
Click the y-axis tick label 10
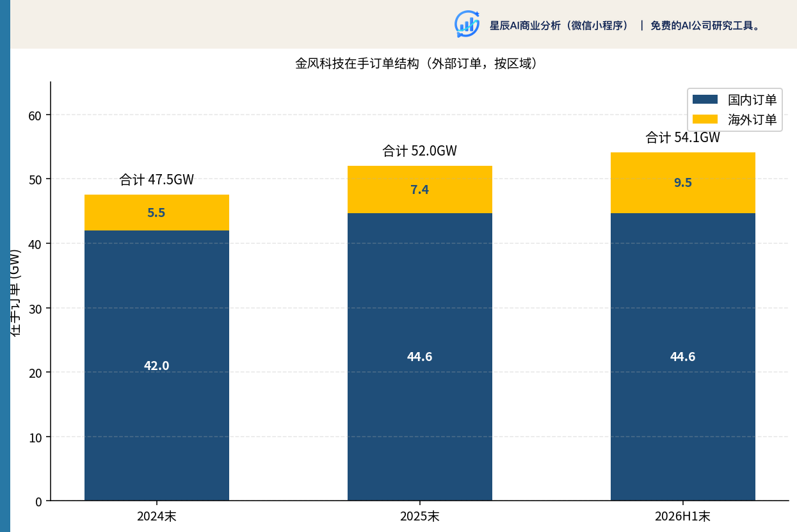pos(35,437)
